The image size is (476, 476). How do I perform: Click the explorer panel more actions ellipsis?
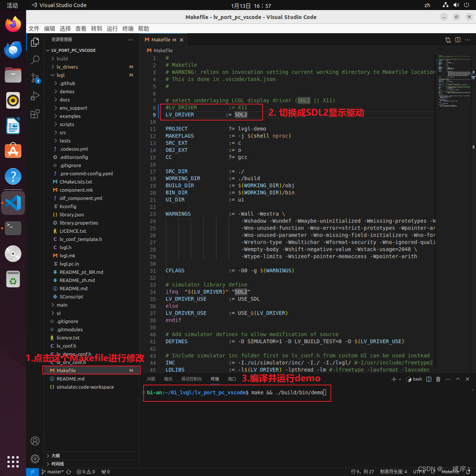(x=130, y=40)
